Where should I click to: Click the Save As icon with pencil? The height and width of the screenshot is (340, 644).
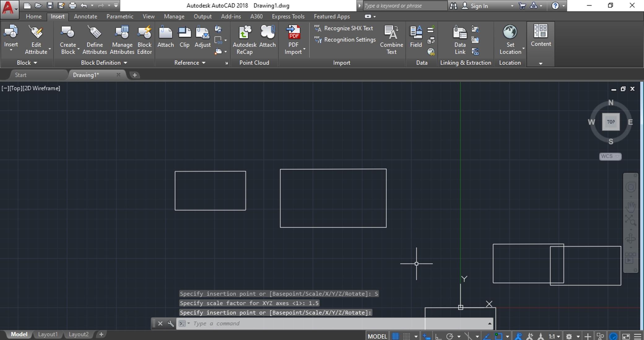(x=61, y=6)
